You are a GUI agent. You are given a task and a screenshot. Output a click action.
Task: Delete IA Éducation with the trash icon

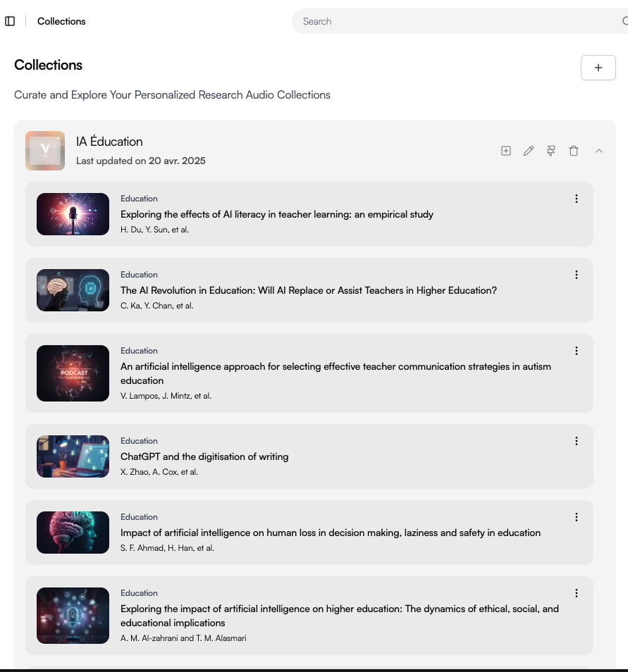tap(574, 151)
